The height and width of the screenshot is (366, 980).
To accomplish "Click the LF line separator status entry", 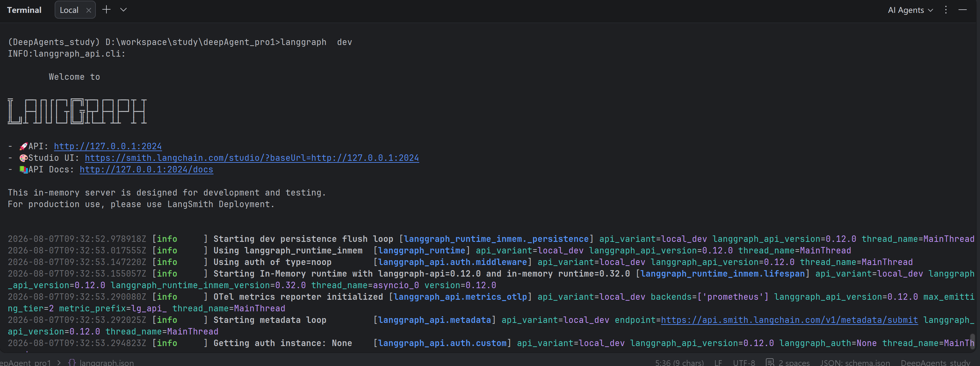I will tap(718, 362).
